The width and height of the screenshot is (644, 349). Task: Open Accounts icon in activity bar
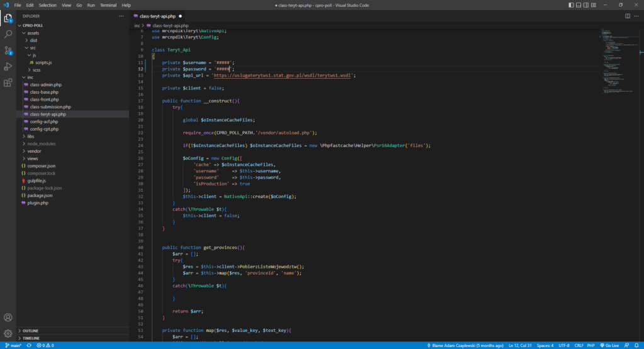point(8,318)
